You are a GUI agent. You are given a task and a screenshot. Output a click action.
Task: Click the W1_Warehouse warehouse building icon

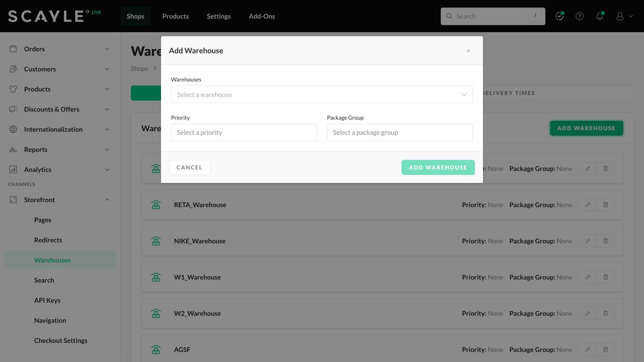(x=156, y=277)
